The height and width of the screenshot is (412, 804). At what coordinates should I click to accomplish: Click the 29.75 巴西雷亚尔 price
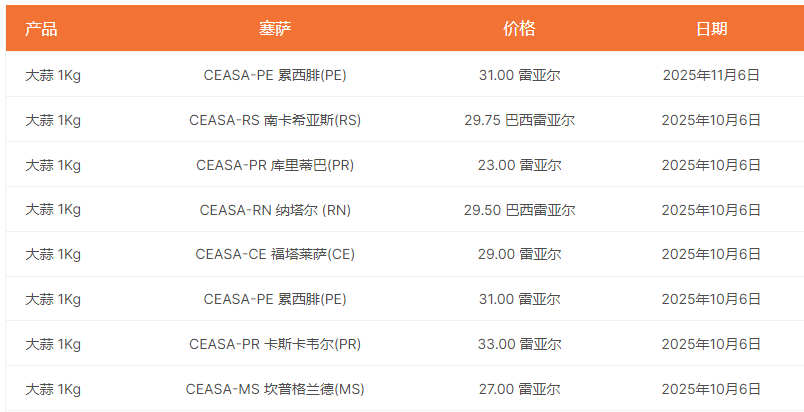click(519, 120)
